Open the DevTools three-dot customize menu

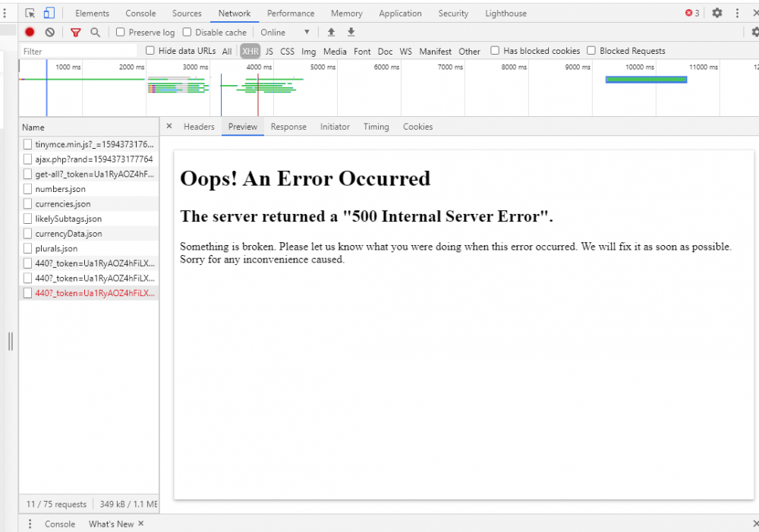(x=737, y=13)
